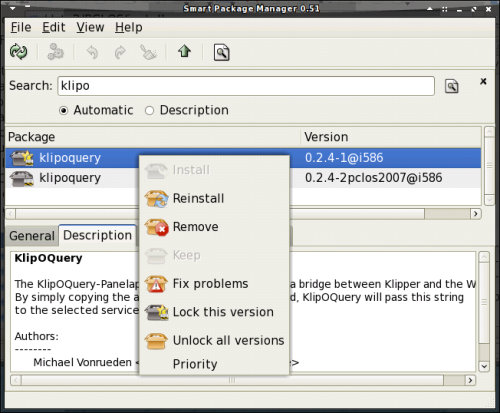Click the clear changes broom icon
The width and height of the screenshot is (500, 413).
tap(148, 52)
